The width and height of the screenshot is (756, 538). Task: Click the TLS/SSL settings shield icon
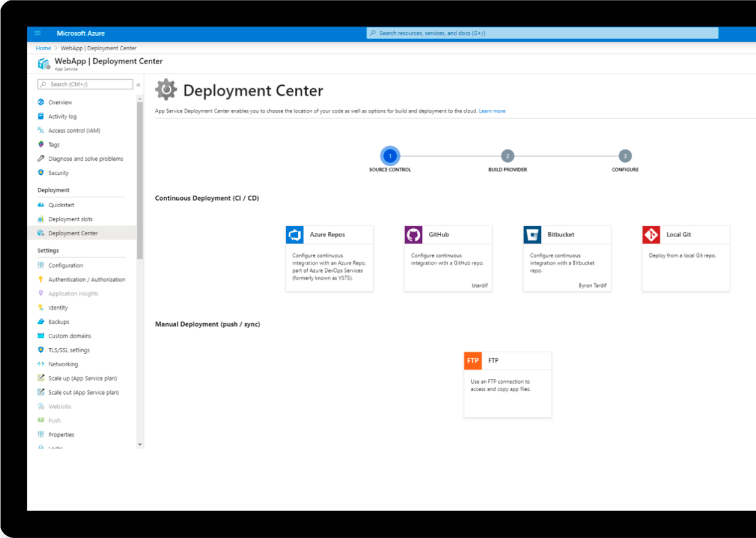[x=41, y=350]
